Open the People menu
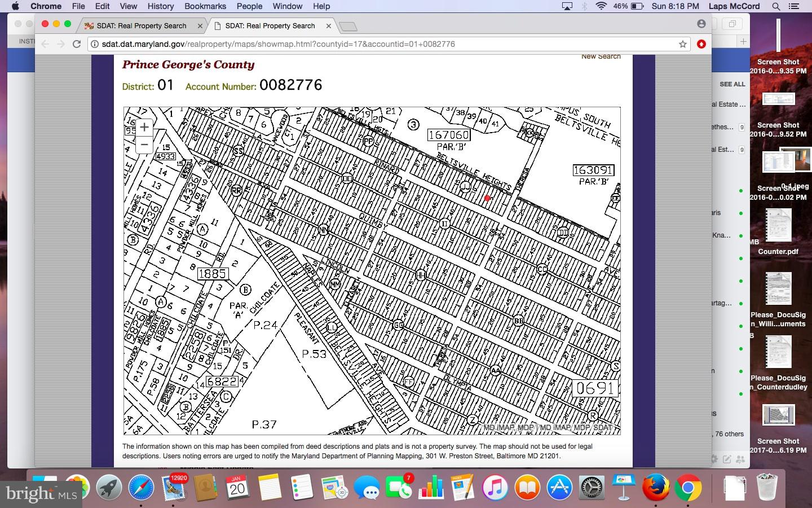The image size is (812, 508). pyautogui.click(x=249, y=6)
